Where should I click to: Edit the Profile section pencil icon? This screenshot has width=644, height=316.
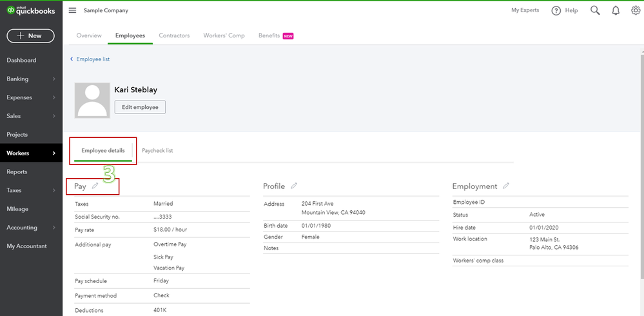tap(294, 186)
